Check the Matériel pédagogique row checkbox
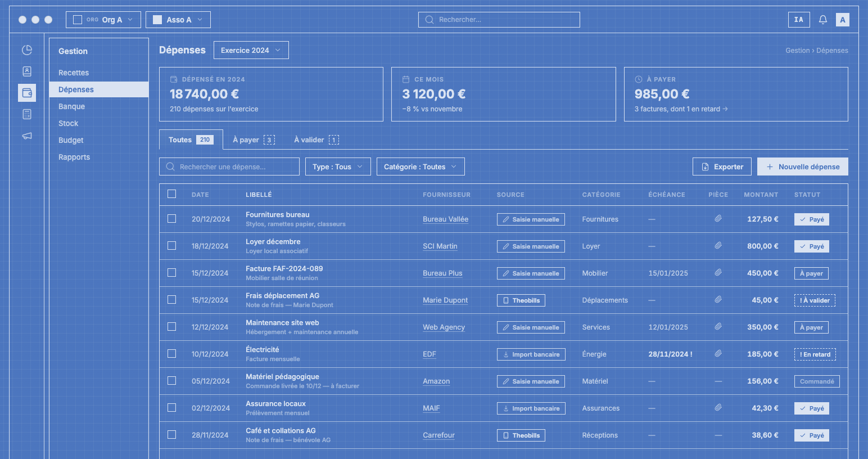Screen dimensions: 868x459 172,381
